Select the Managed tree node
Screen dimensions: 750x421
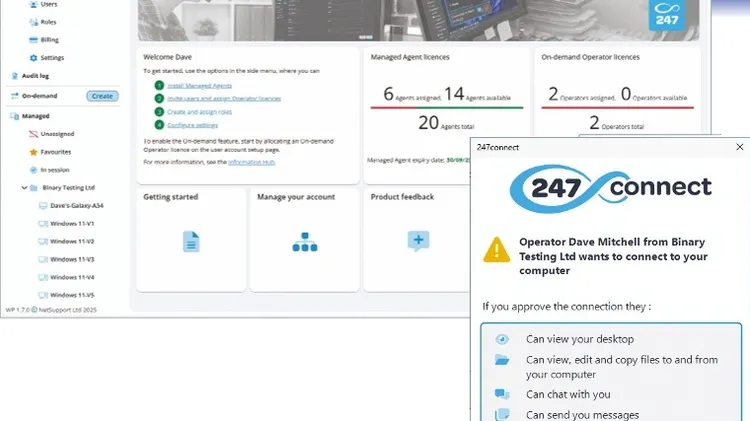pos(35,116)
